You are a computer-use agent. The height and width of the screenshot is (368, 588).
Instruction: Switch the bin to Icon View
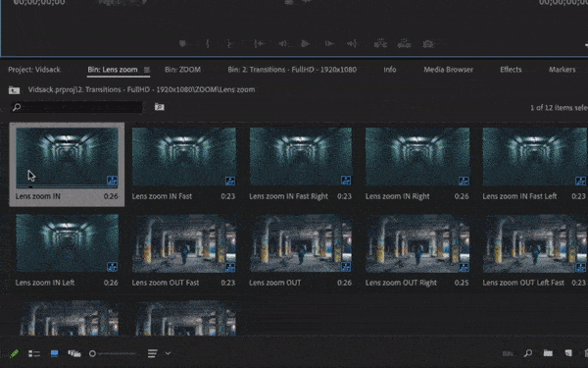point(54,353)
